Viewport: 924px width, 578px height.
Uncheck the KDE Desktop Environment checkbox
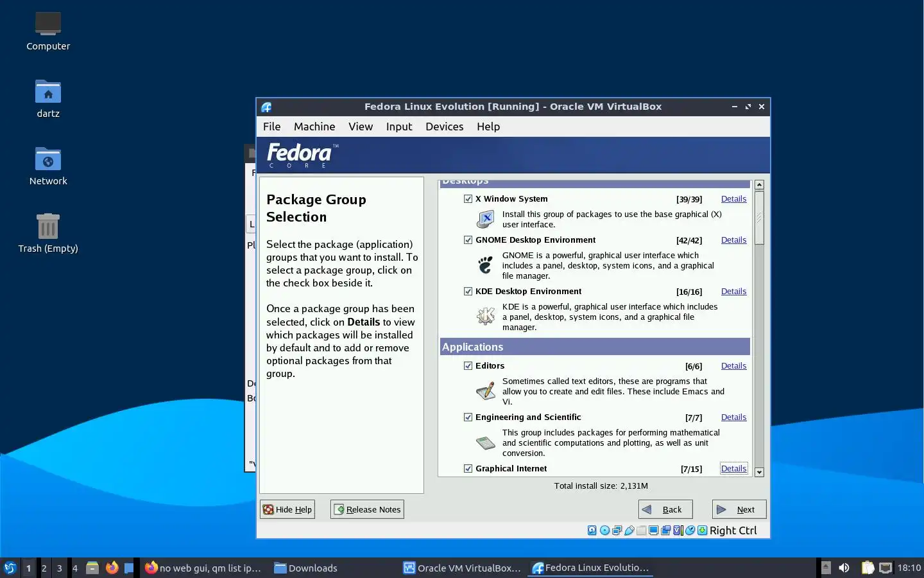coord(468,292)
